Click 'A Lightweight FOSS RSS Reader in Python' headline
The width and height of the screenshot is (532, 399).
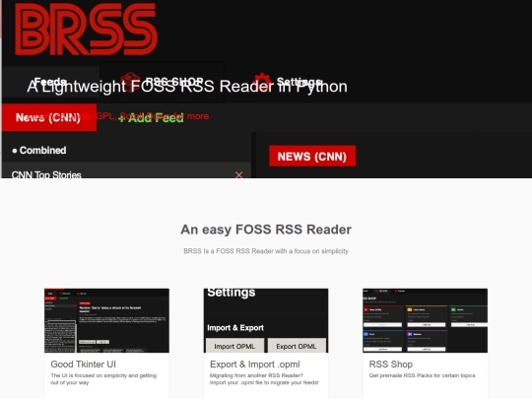pos(187,86)
